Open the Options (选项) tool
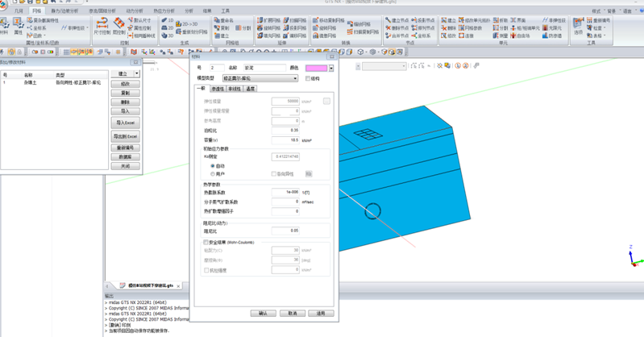 tap(578, 26)
